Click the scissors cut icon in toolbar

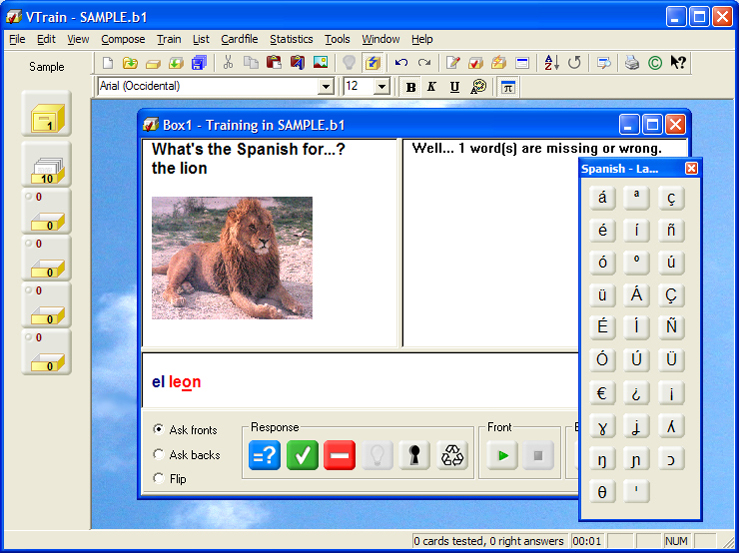pos(228,63)
